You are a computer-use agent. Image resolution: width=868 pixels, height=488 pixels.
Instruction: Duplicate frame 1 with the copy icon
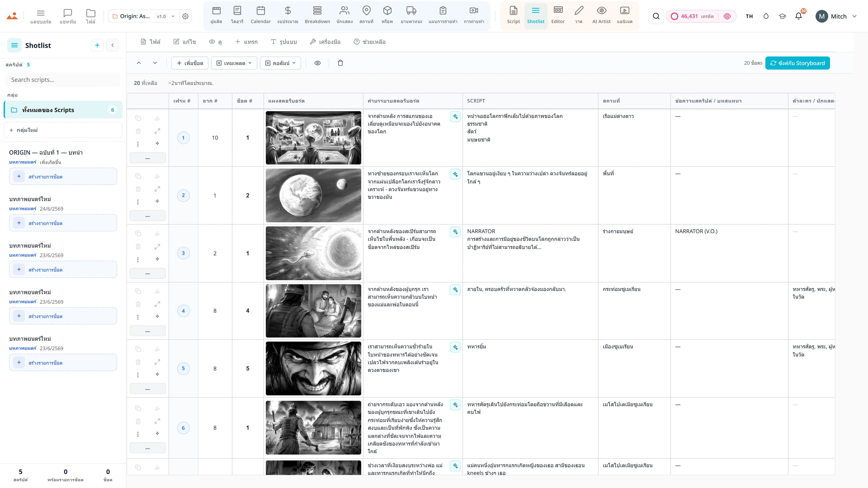point(138,118)
